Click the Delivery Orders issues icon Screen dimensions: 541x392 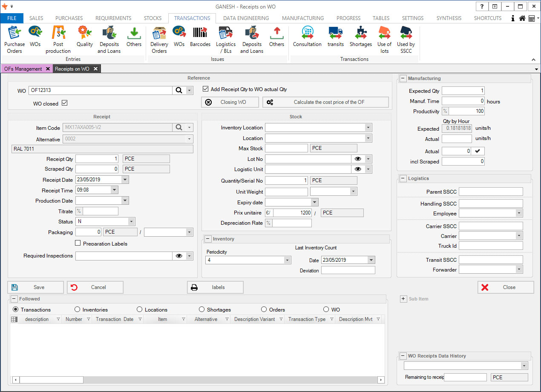[x=159, y=39]
